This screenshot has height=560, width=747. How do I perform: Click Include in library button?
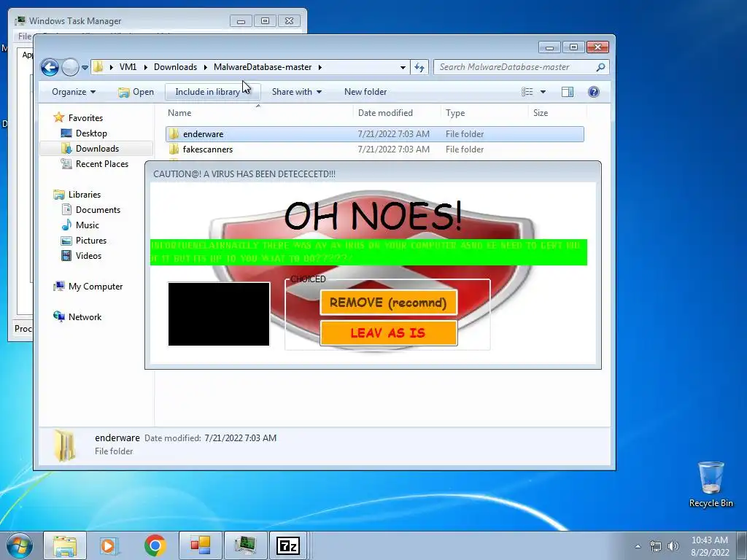(x=212, y=92)
